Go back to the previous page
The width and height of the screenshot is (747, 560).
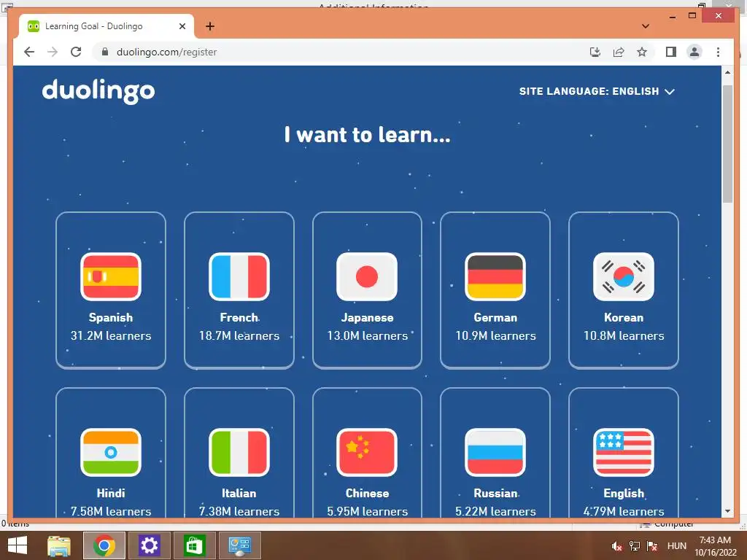(29, 52)
